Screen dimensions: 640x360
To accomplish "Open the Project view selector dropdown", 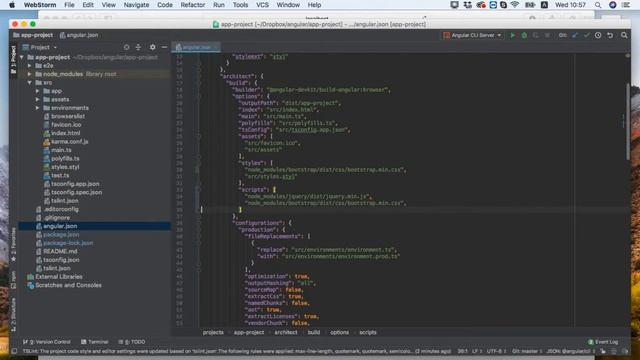I will click(40, 47).
